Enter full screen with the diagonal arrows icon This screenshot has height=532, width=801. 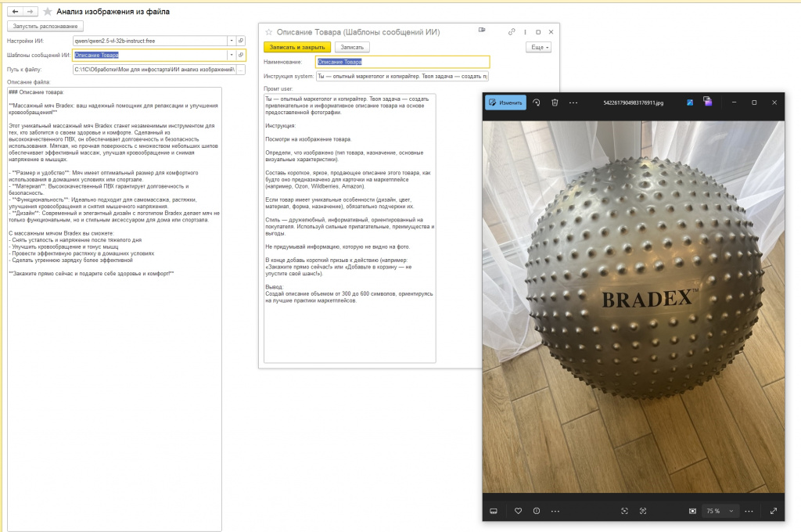click(774, 511)
